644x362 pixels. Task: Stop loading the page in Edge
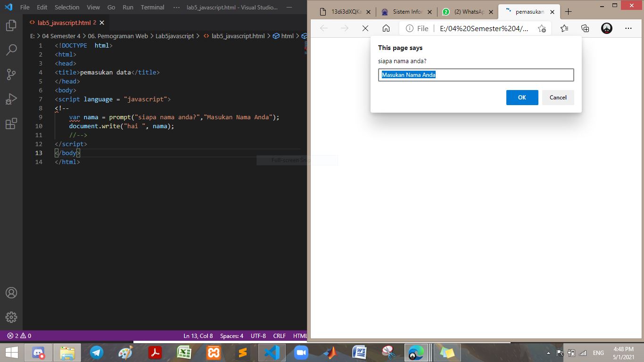[x=365, y=28]
